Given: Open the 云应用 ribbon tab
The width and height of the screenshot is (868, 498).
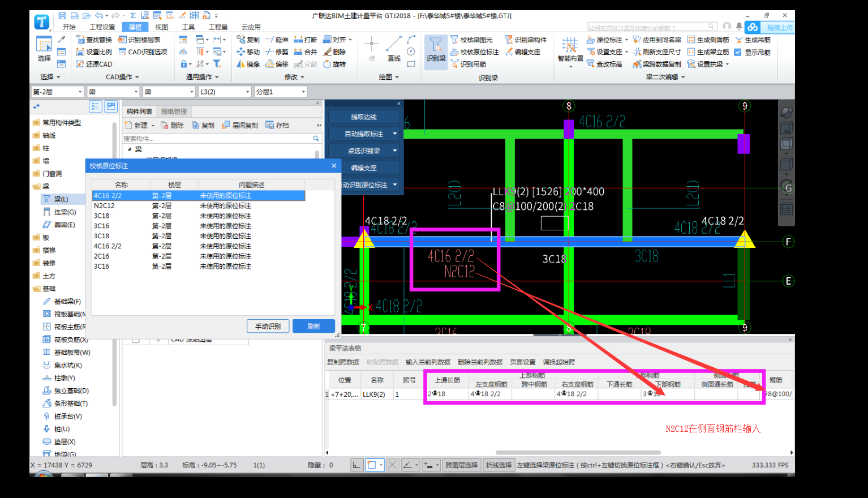Looking at the screenshot, I should coord(251,27).
